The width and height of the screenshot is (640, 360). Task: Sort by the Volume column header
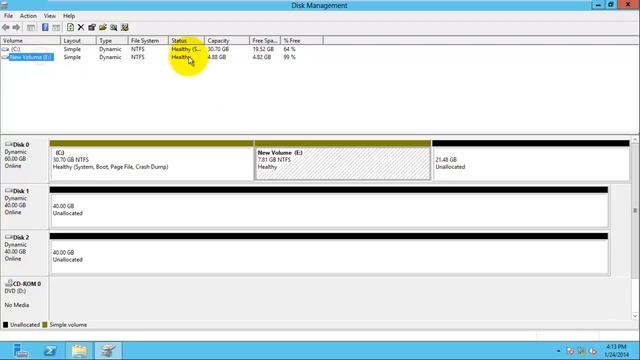(31, 40)
